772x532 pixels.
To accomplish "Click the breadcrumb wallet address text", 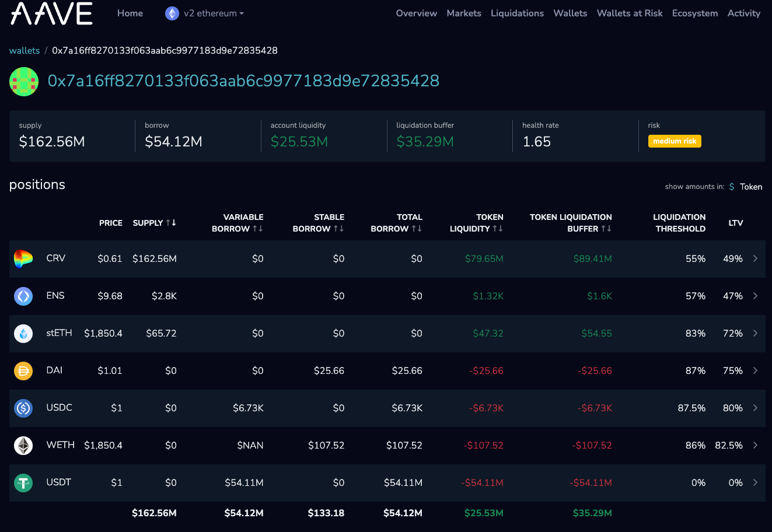I will pyautogui.click(x=165, y=51).
